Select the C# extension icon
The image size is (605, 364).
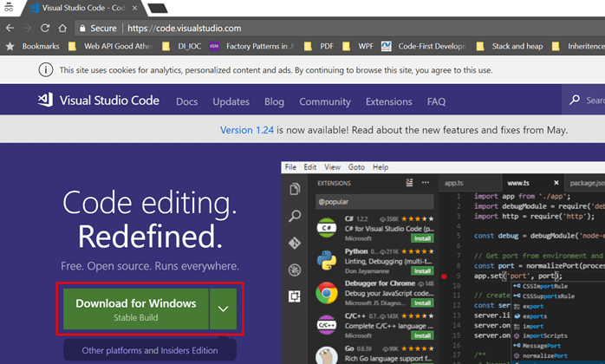pos(327,228)
